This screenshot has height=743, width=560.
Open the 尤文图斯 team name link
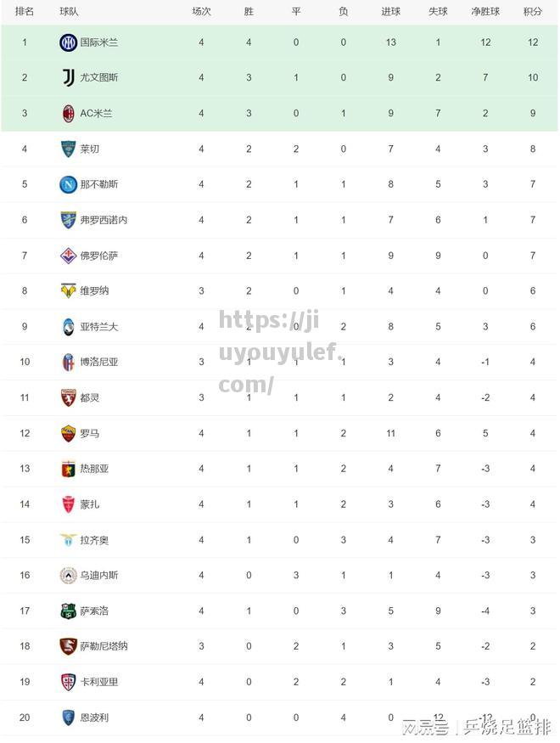[99, 78]
